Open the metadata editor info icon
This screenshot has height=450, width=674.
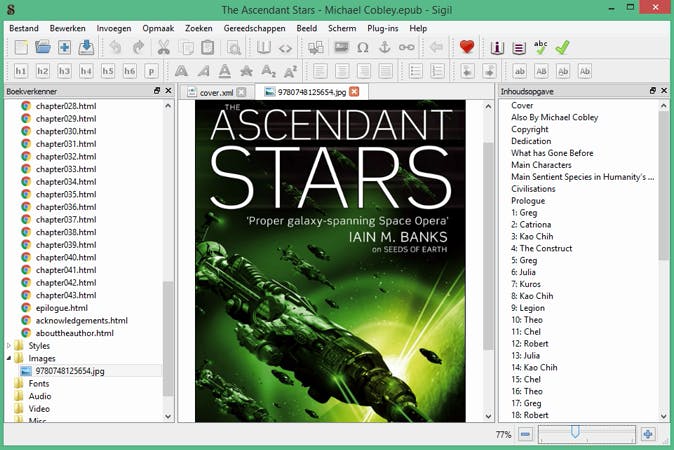pos(497,47)
